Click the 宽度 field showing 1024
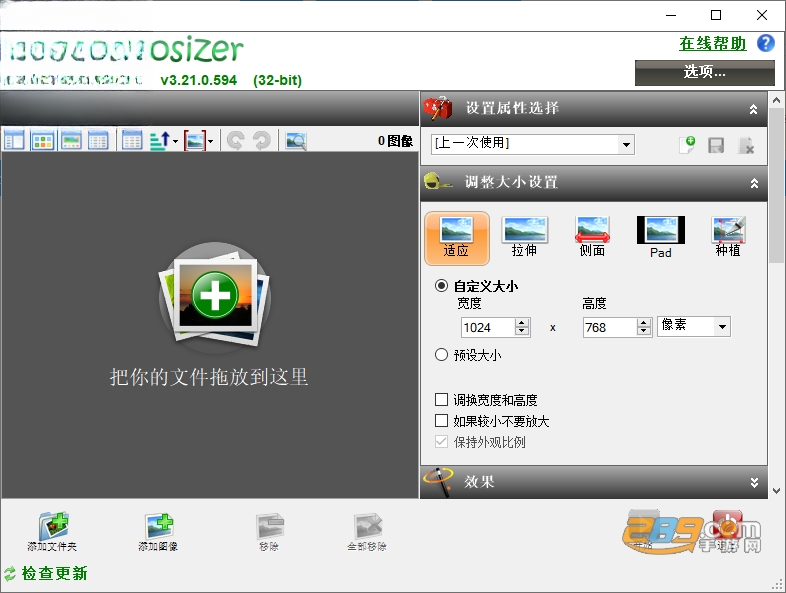The height and width of the screenshot is (593, 786). (x=488, y=327)
